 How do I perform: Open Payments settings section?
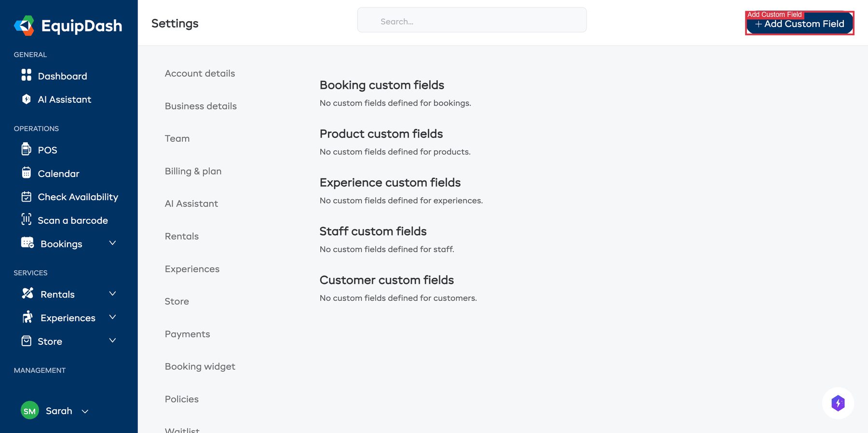pos(188,334)
